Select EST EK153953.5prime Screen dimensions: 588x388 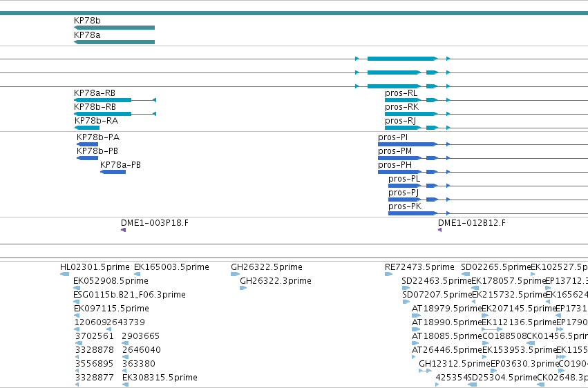tap(484, 357)
